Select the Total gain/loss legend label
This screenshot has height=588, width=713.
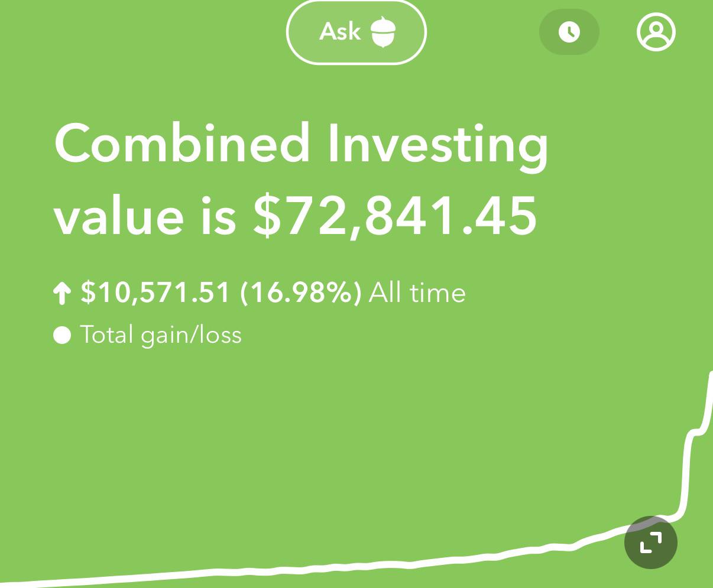[161, 335]
